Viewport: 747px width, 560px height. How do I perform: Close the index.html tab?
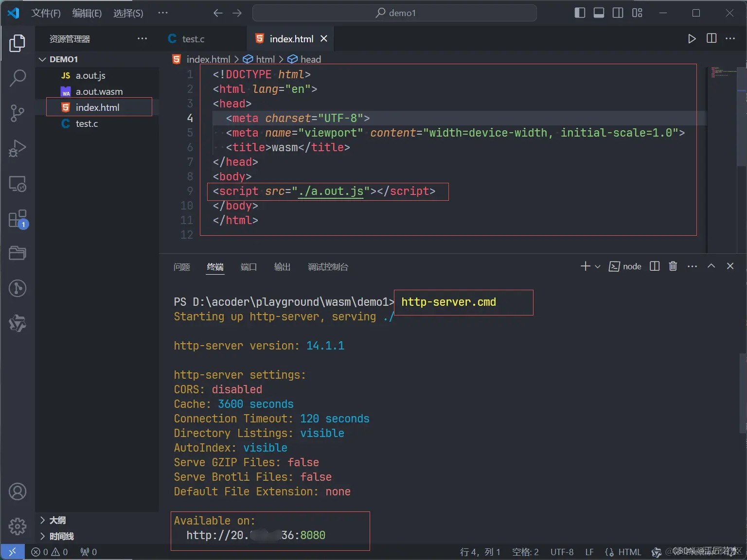pyautogui.click(x=324, y=38)
